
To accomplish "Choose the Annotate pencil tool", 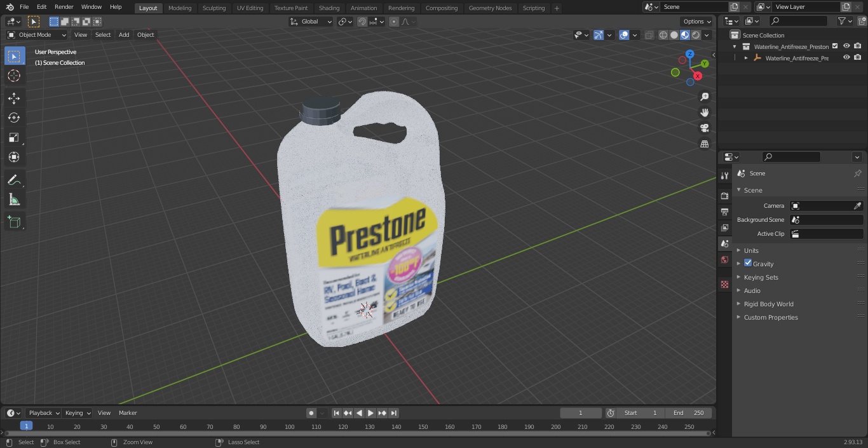I will pos(14,180).
